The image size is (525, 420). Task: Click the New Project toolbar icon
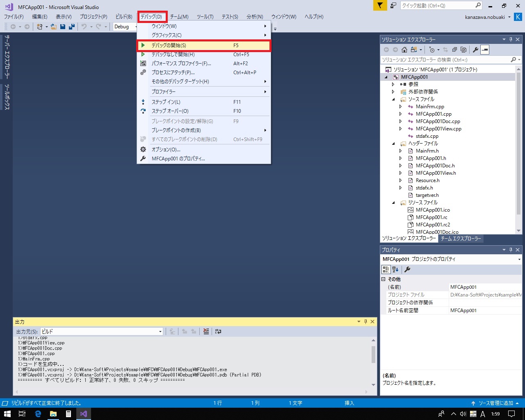tap(39, 27)
